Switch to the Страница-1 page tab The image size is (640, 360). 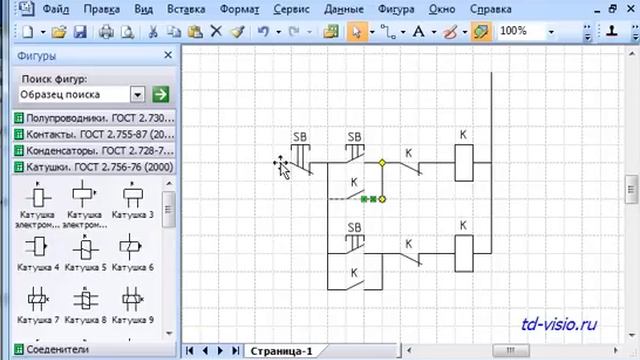pyautogui.click(x=281, y=351)
